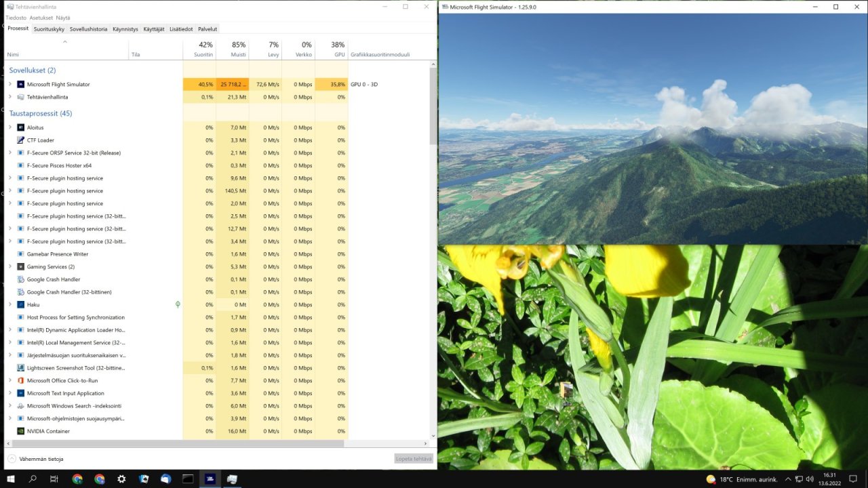Expand the Haku process row

[10, 304]
